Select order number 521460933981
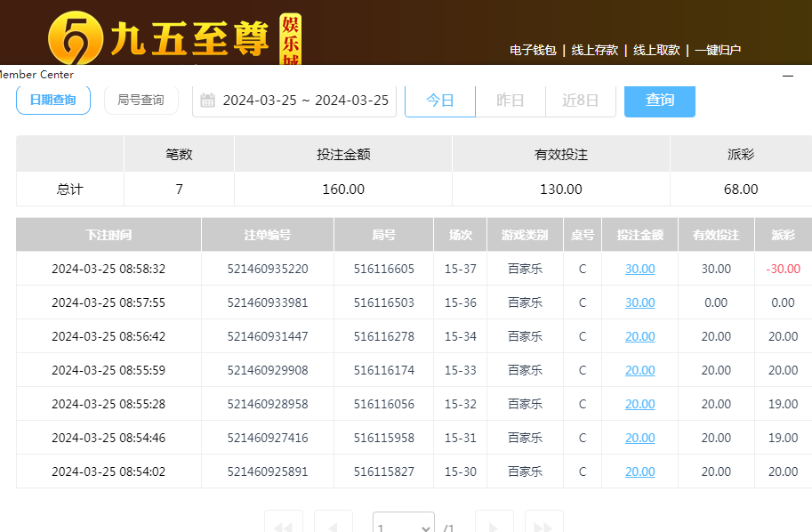This screenshot has width=812, height=532. click(268, 302)
